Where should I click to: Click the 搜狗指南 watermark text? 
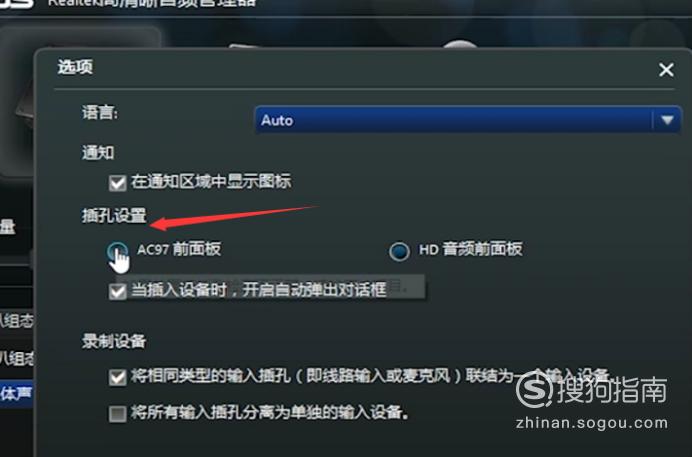(612, 390)
